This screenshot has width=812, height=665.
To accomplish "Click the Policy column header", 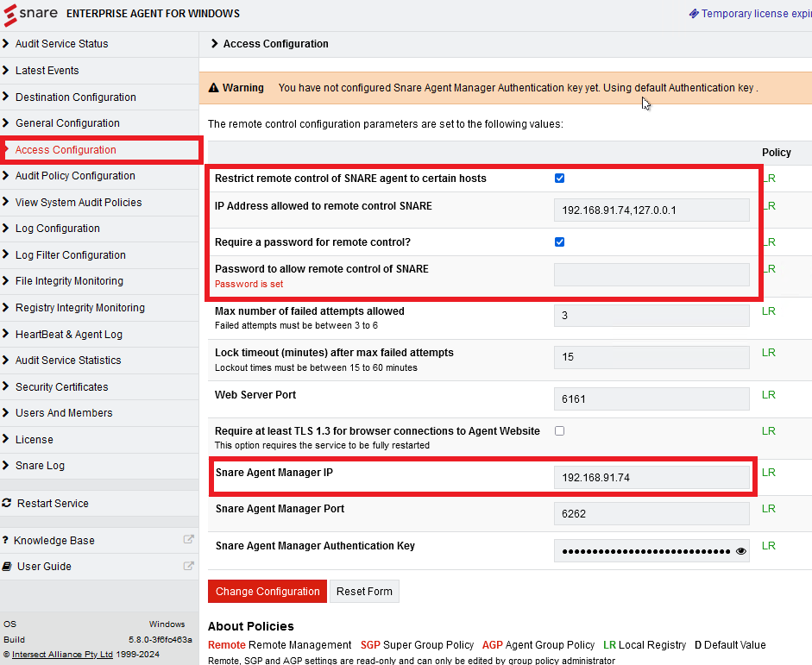I will point(777,153).
